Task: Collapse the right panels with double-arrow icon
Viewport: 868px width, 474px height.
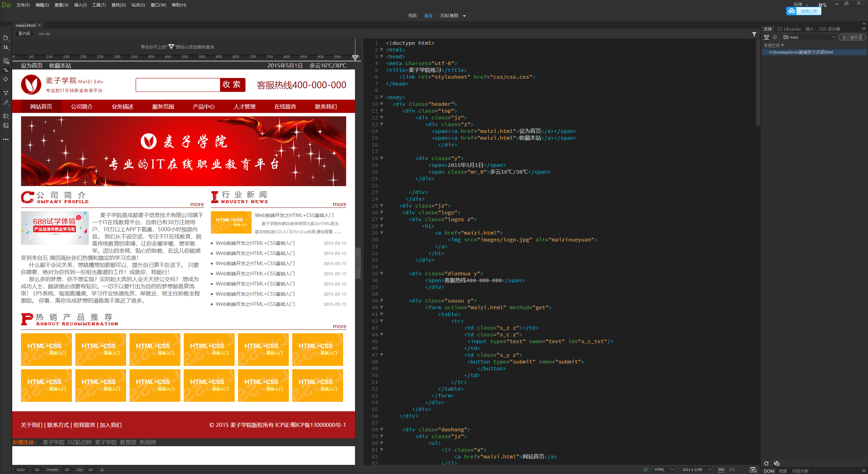Action: tap(864, 23)
